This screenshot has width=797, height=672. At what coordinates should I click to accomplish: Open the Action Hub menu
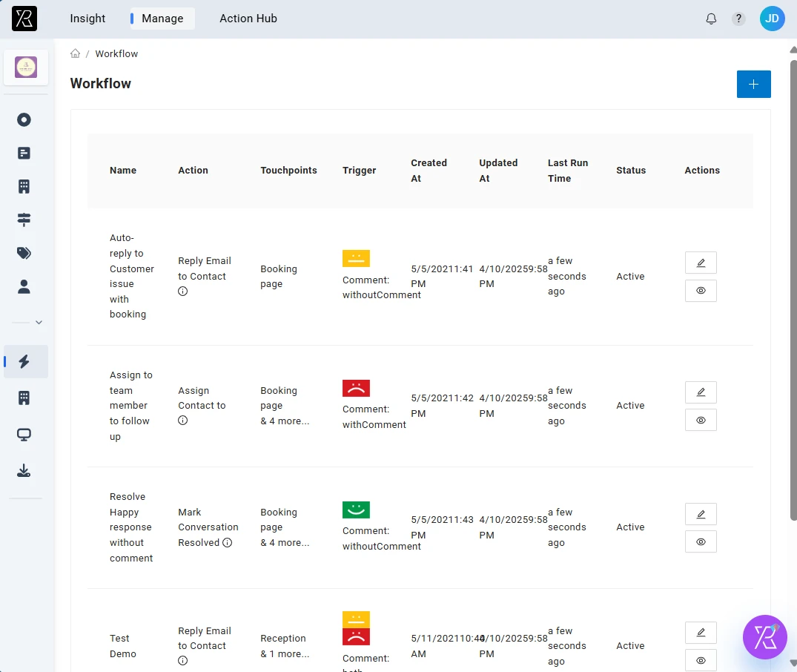[248, 19]
